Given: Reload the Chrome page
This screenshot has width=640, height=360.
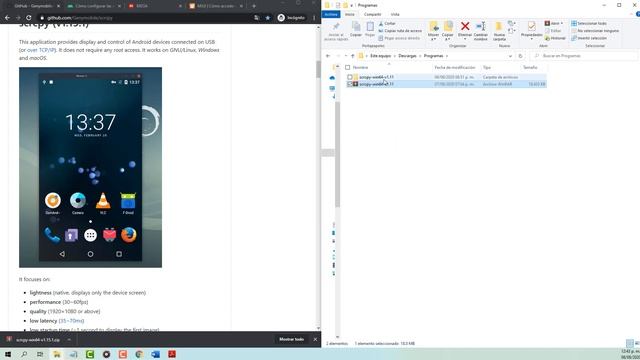Looking at the screenshot, I should click(x=29, y=18).
